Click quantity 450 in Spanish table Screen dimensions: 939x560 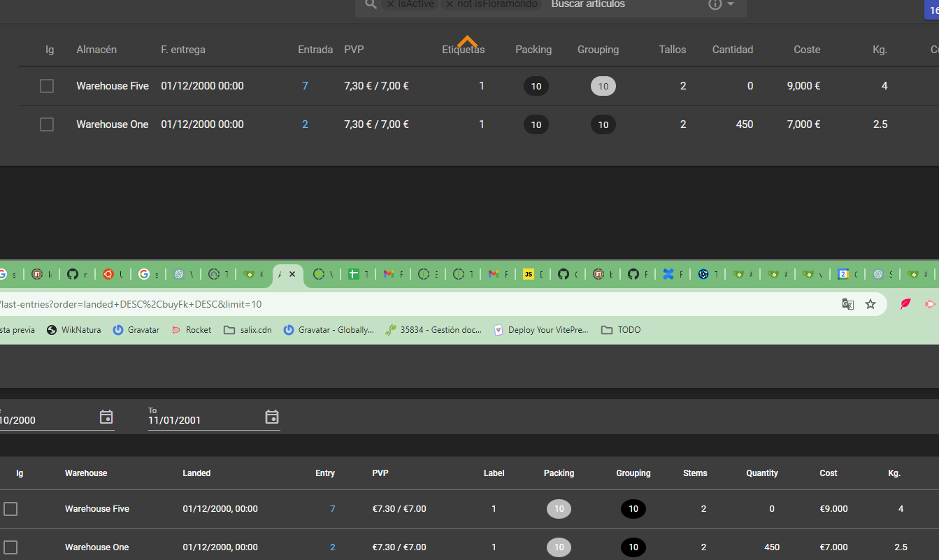tap(745, 124)
